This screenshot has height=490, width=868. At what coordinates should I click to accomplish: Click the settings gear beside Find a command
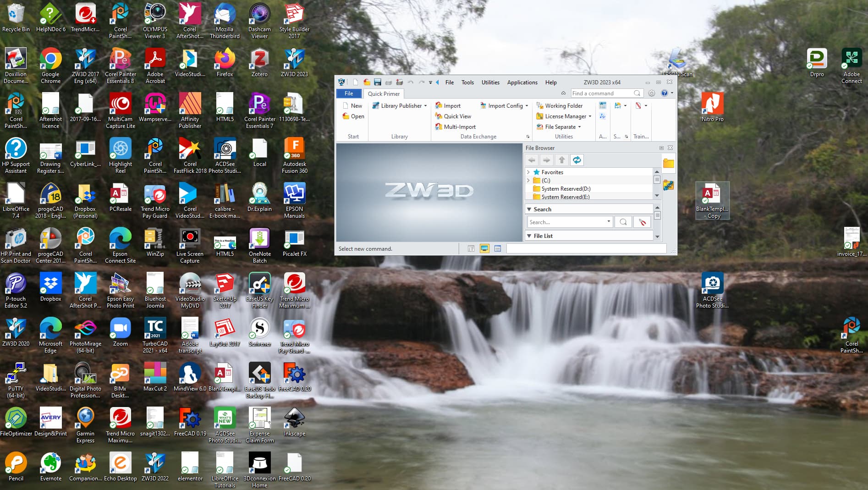coord(651,93)
